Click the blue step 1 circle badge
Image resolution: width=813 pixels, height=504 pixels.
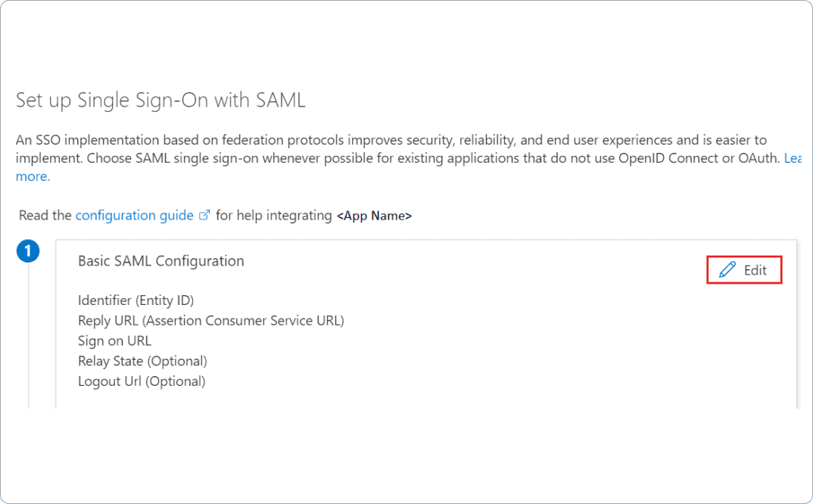point(28,250)
